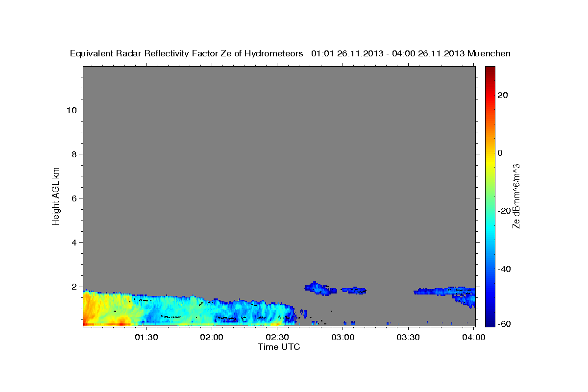Click the 02:00 time tick label
The height and width of the screenshot is (392, 588).
pyautogui.click(x=212, y=337)
